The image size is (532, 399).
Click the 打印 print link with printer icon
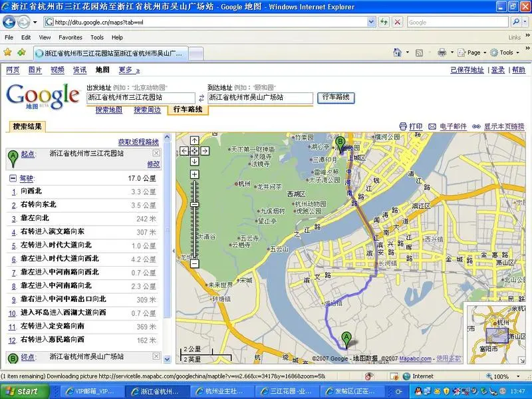coord(411,126)
